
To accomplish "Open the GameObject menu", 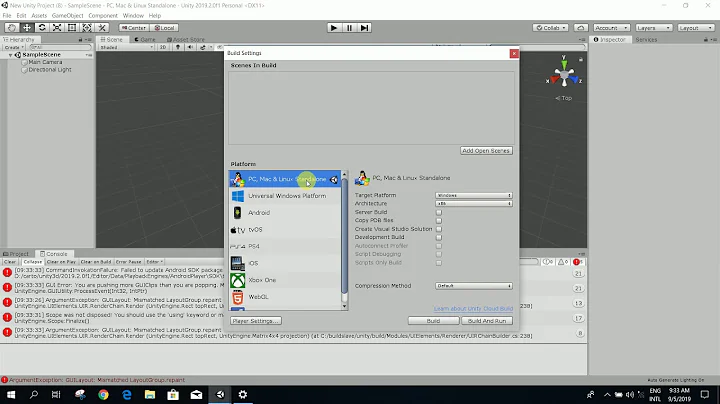I will [x=68, y=15].
